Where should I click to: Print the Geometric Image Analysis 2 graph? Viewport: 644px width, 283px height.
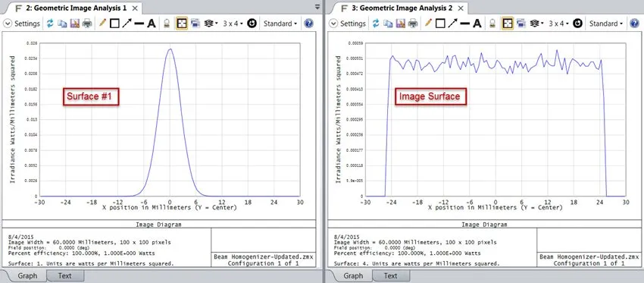point(413,24)
